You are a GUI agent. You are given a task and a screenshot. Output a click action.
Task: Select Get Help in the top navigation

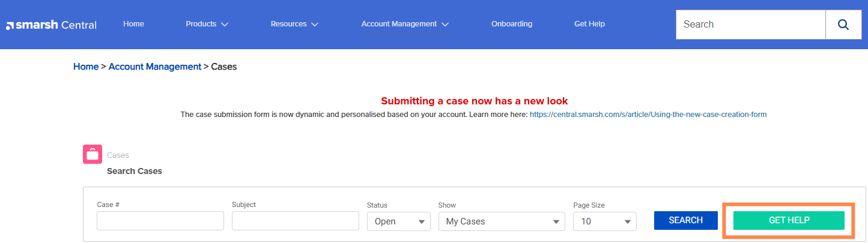pos(589,24)
